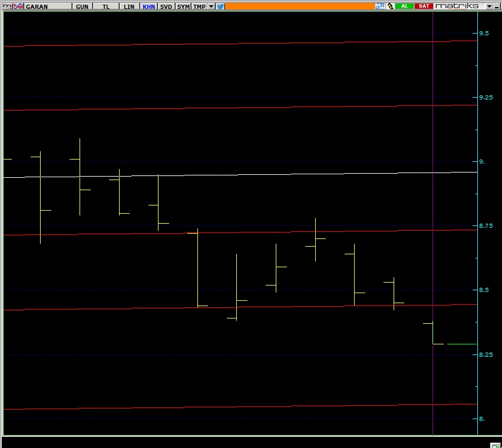Click the Matriks window menu icon at far left

7,6
